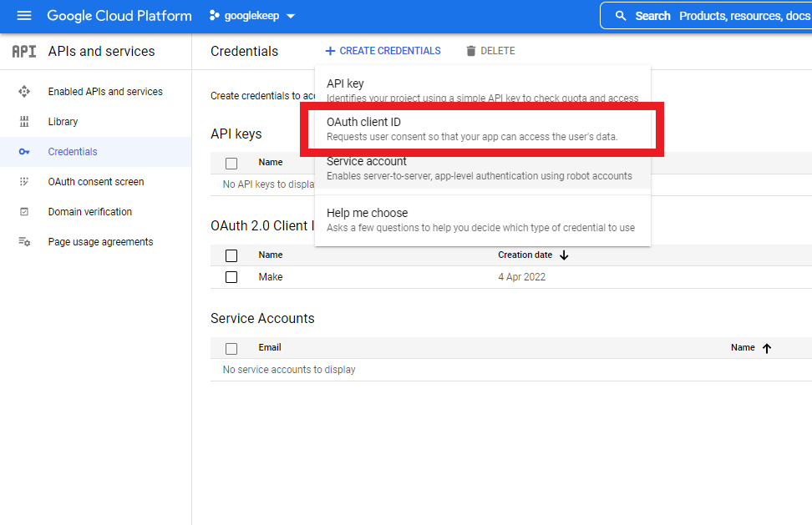The height and width of the screenshot is (525, 812).
Task: Expand the googlekeep project selector arrow
Action: [291, 16]
